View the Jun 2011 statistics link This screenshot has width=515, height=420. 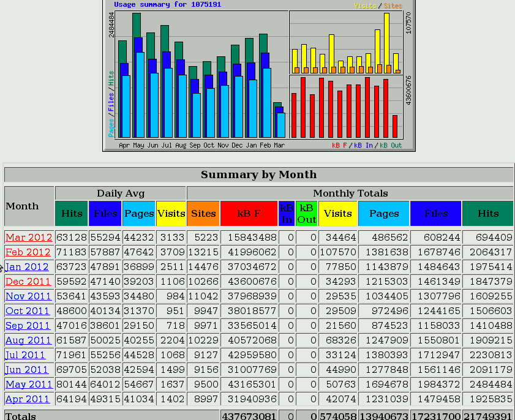[x=27, y=370]
